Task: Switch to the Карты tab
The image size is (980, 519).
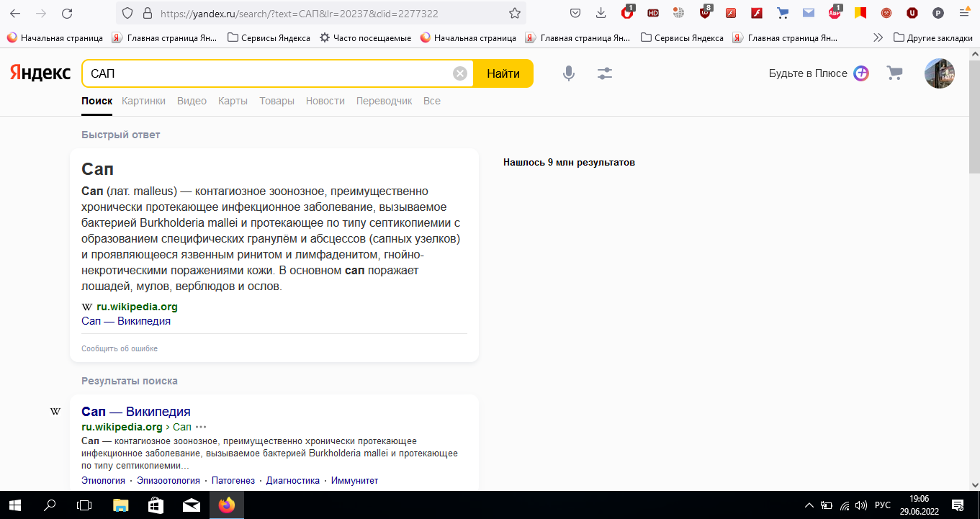Action: point(233,101)
